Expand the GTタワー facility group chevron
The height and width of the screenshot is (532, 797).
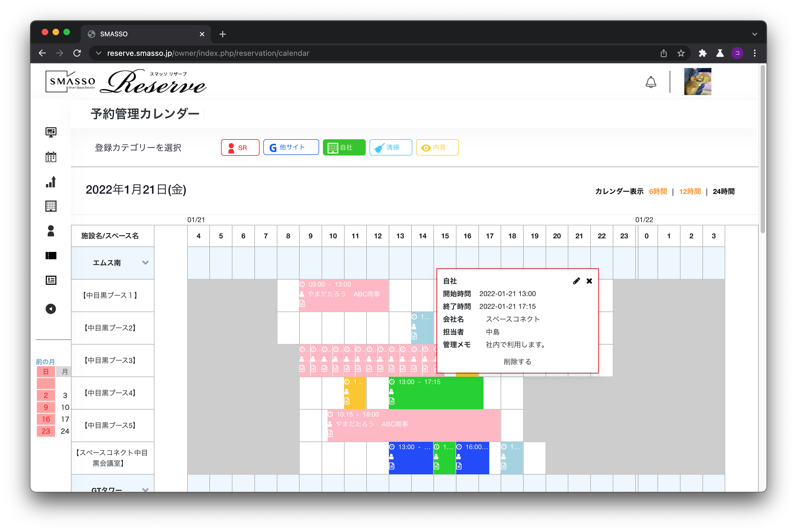pyautogui.click(x=145, y=489)
